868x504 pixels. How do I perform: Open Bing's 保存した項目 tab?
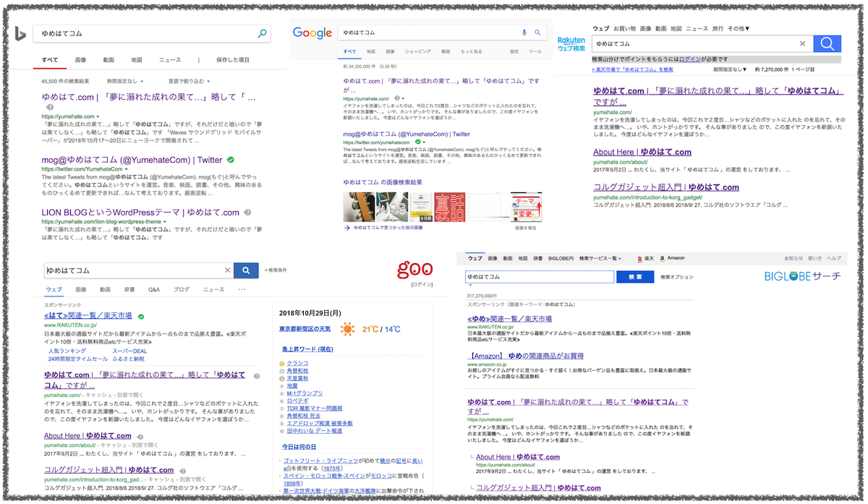point(232,60)
